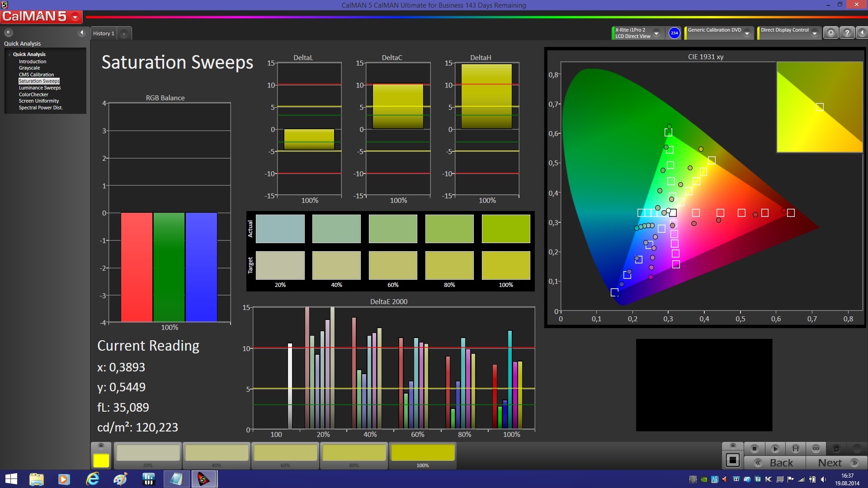Open ColorChecker in the Quick Analysis list

pyautogui.click(x=33, y=94)
